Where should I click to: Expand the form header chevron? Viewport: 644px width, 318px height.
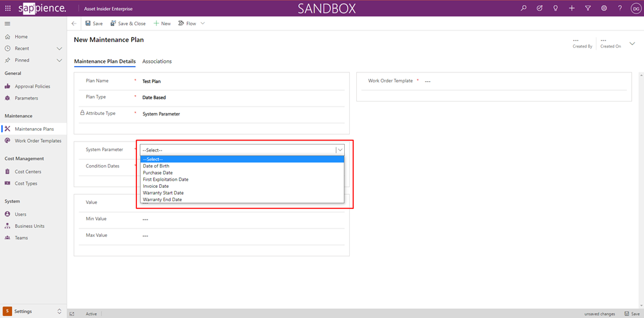632,44
